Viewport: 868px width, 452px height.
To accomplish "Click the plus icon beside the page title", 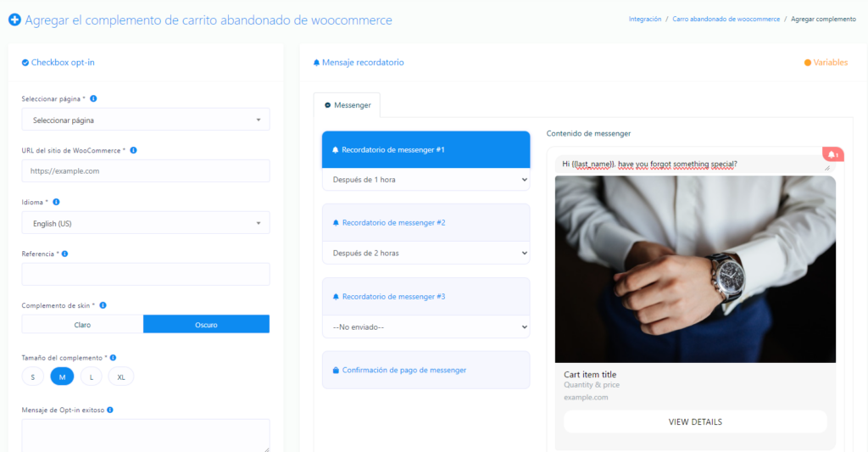I will pyautogui.click(x=15, y=20).
